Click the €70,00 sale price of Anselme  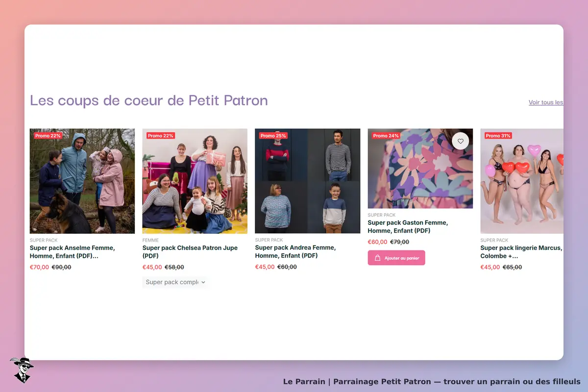pyautogui.click(x=39, y=267)
